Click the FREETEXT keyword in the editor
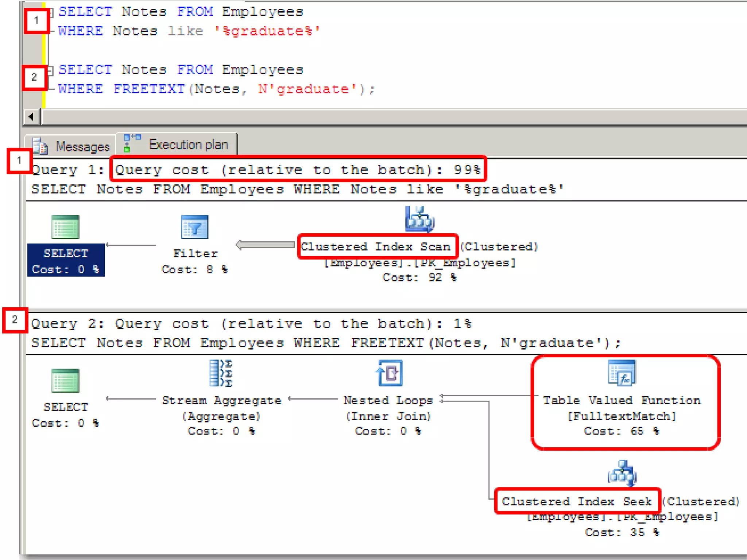747x560 pixels. tap(149, 89)
